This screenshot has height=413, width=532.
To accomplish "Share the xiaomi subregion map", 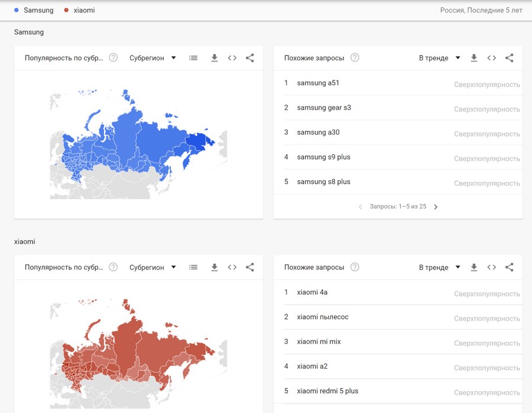I will pyautogui.click(x=249, y=267).
